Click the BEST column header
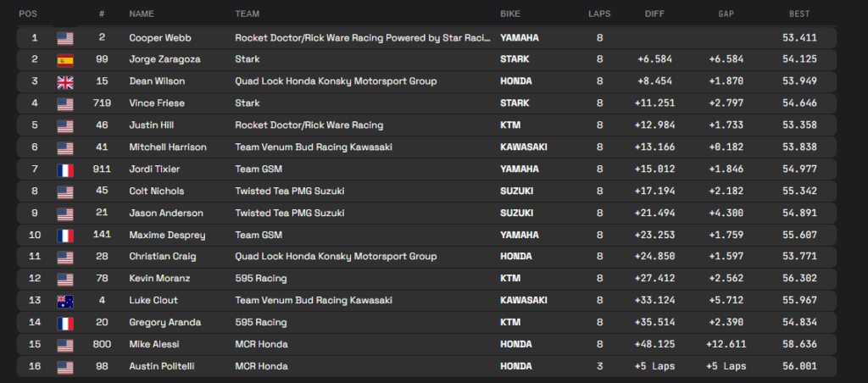Screen dimensions: 868x383 [x=799, y=14]
